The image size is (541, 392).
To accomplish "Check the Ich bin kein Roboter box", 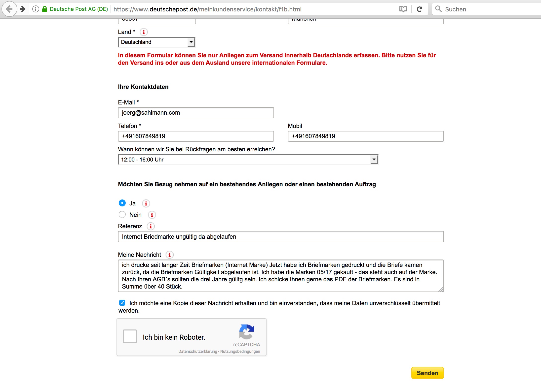I will (x=130, y=336).
